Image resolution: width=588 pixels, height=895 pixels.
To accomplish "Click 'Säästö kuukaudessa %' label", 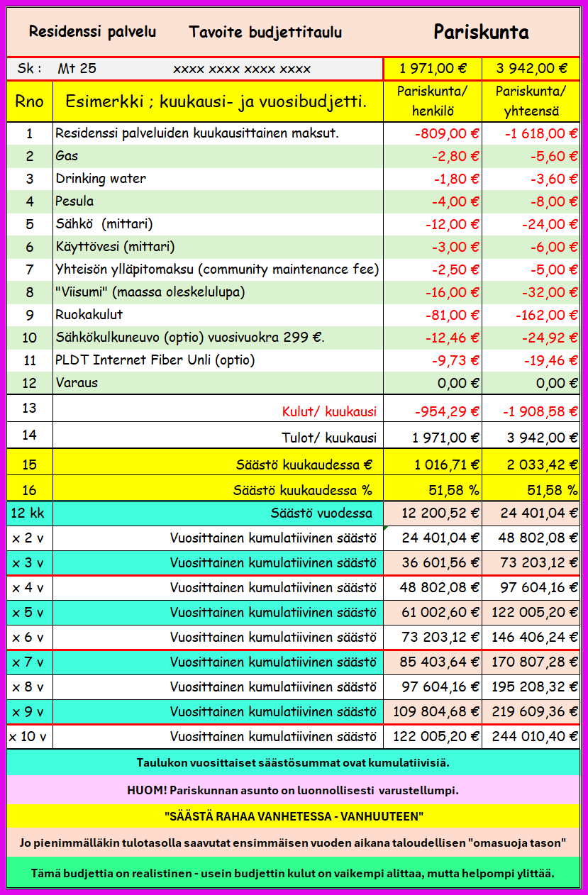I will click(304, 491).
